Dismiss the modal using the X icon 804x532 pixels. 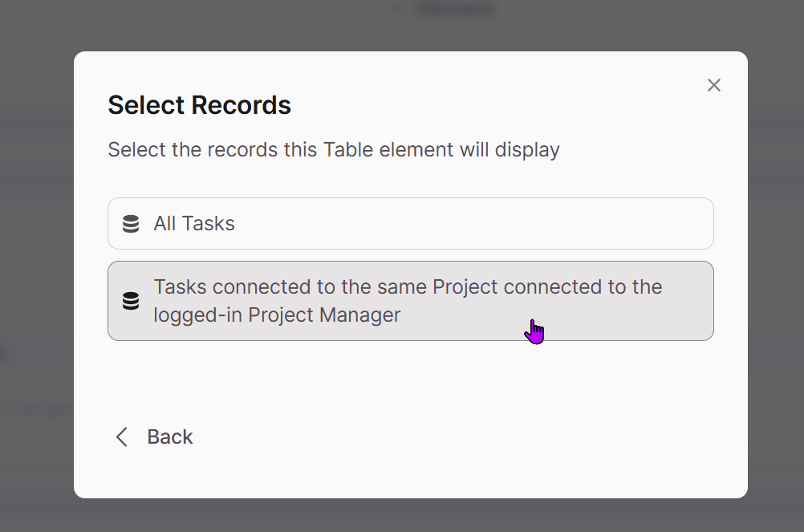click(714, 85)
